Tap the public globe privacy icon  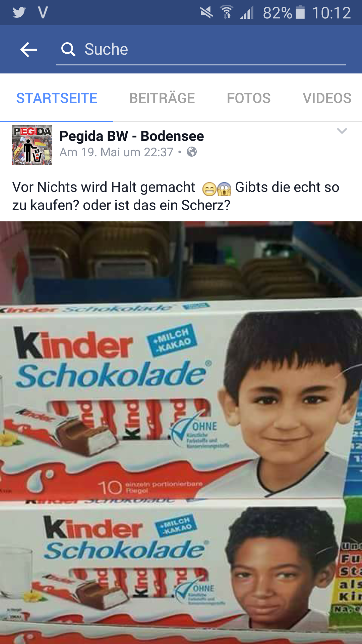pos(192,152)
